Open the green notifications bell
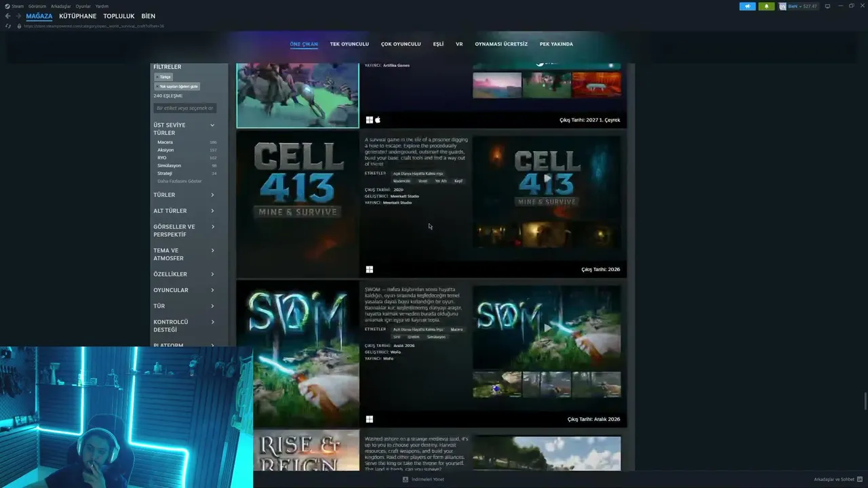Viewport: 868px width, 488px height. (766, 6)
